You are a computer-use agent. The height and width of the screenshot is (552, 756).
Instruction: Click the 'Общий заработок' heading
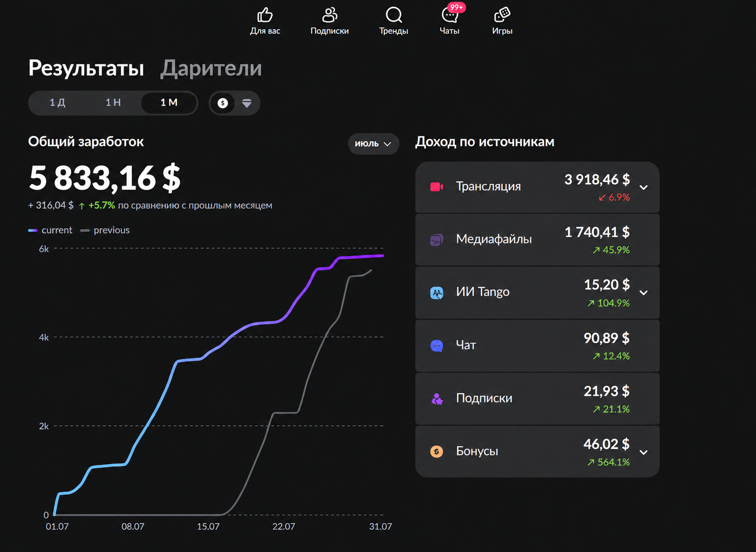86,142
